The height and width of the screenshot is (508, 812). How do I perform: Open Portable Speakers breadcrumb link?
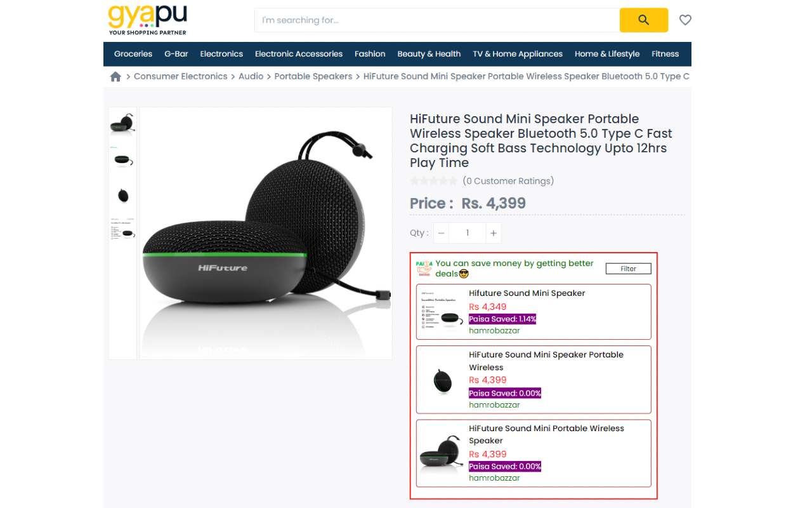(x=313, y=76)
